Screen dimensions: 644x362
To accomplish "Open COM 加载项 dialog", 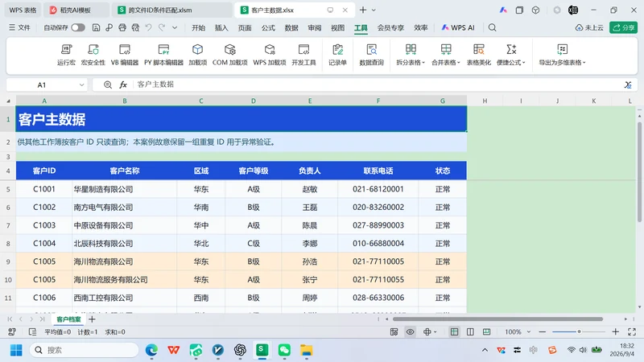I will [x=229, y=55].
